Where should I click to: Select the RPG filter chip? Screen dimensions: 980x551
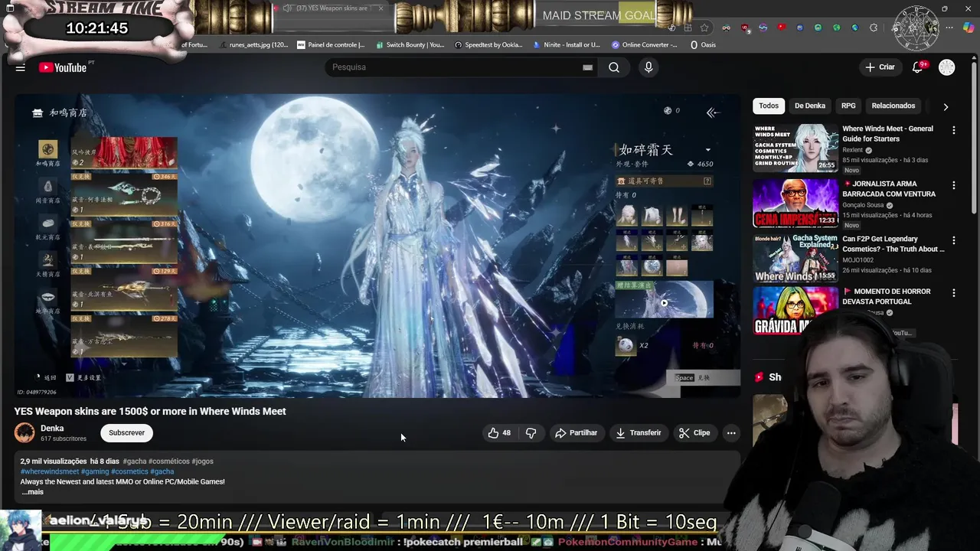coord(848,106)
